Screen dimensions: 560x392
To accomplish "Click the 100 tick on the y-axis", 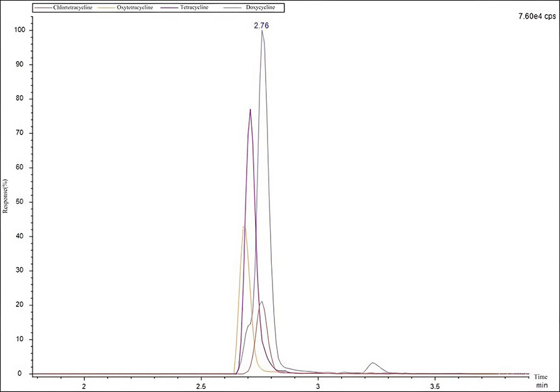I will click(x=19, y=30).
